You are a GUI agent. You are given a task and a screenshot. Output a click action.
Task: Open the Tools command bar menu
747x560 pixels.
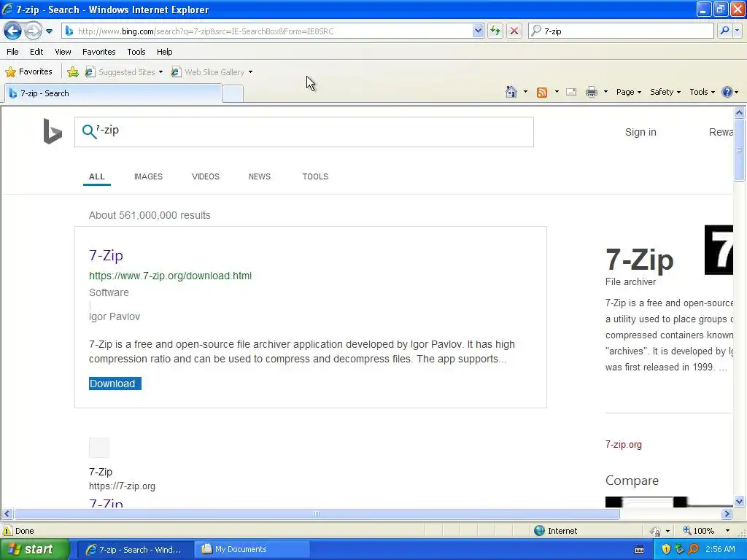point(703,92)
